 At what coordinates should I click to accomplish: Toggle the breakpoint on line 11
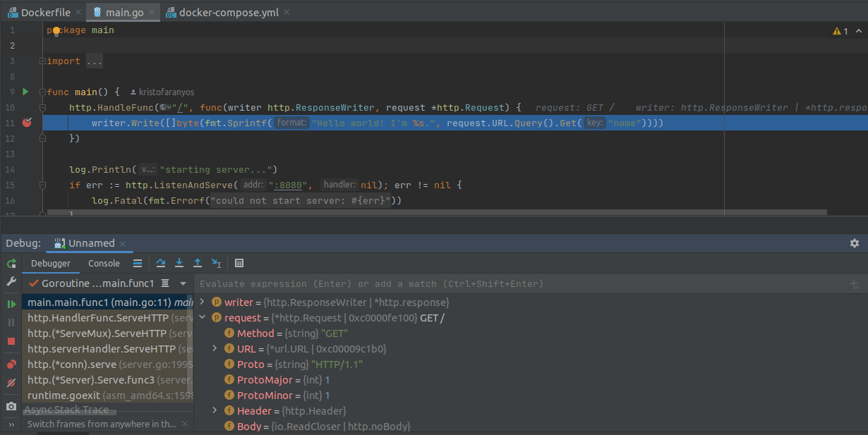[x=27, y=122]
